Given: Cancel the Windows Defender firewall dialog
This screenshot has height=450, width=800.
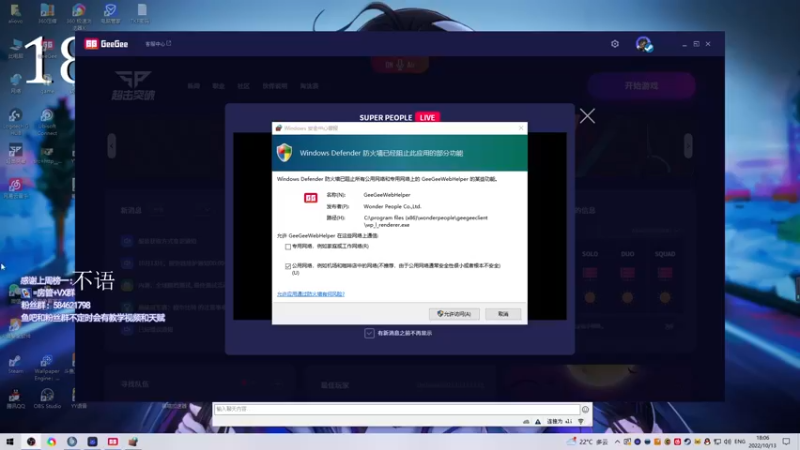Looking at the screenshot, I should pyautogui.click(x=503, y=314).
